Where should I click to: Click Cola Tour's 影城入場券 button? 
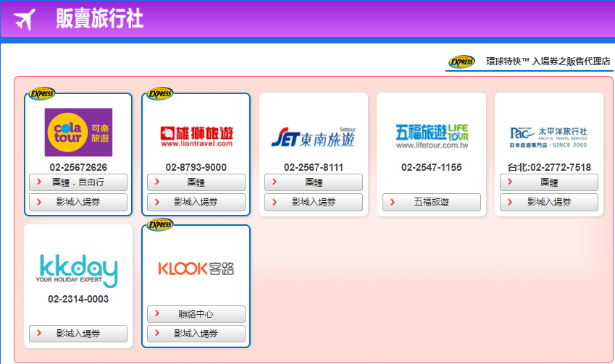(x=78, y=202)
